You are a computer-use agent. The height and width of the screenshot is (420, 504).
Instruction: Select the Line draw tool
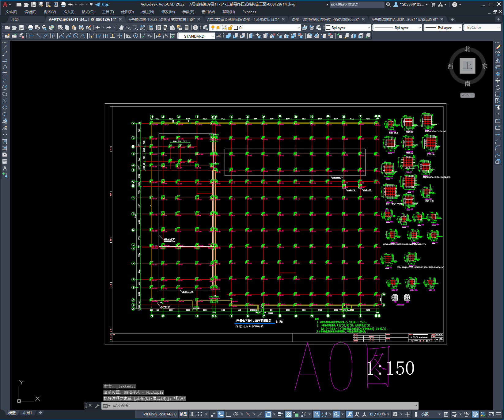pyautogui.click(x=5, y=47)
